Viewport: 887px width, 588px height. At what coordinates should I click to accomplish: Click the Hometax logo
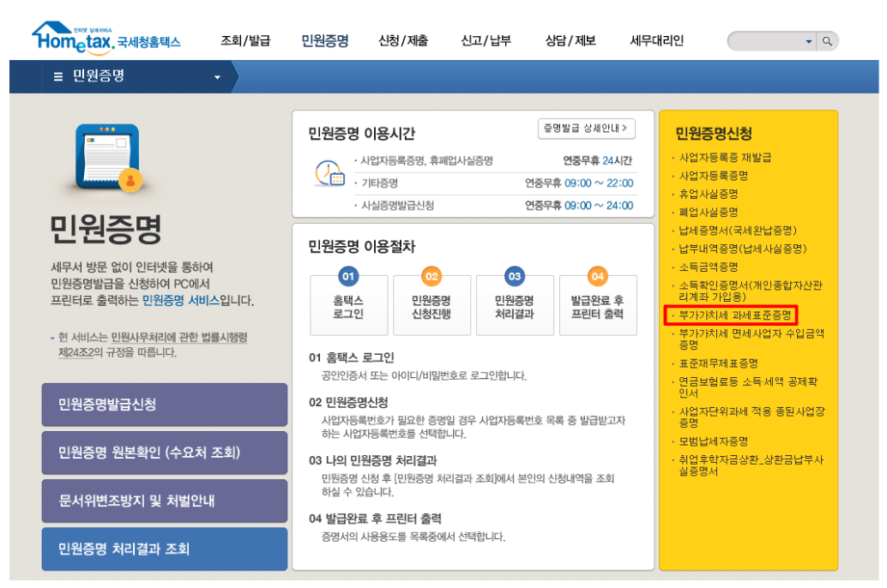pyautogui.click(x=106, y=37)
